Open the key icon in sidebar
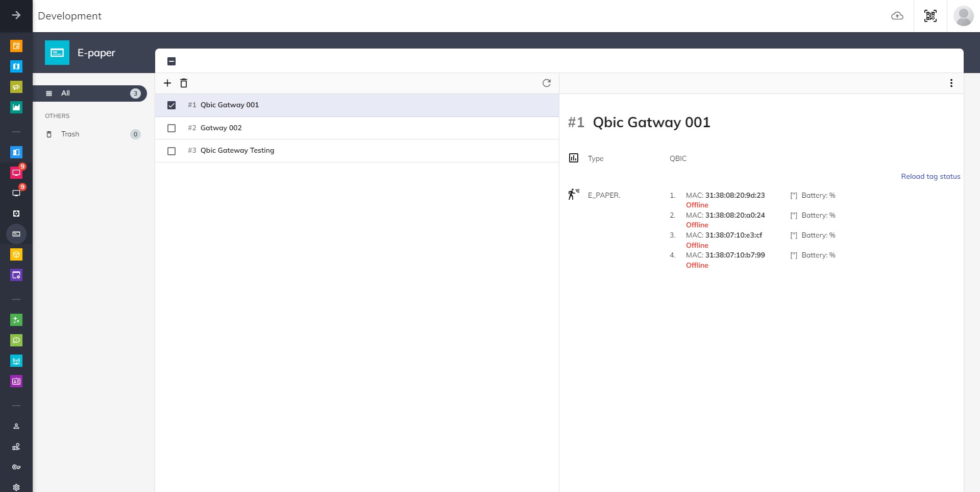Screen dimensions: 980x492 point(16,467)
